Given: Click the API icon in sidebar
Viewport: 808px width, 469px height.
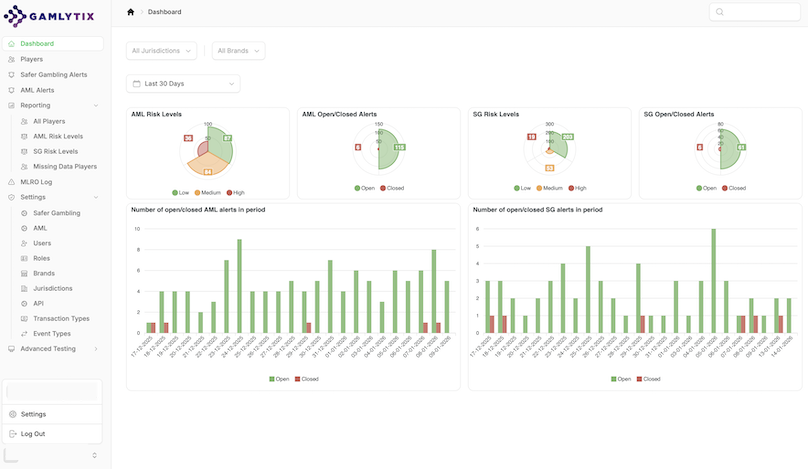Looking at the screenshot, I should 23,303.
